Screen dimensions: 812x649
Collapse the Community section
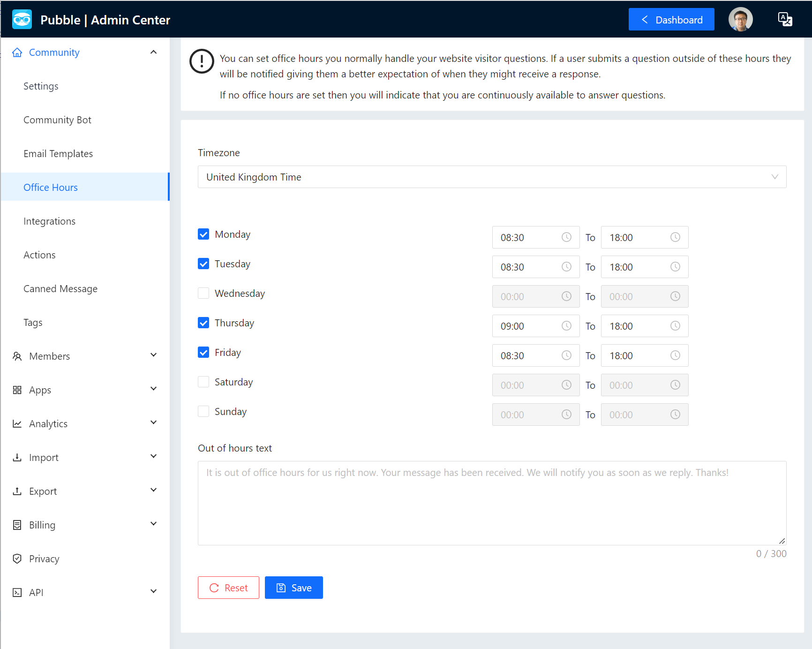click(153, 52)
